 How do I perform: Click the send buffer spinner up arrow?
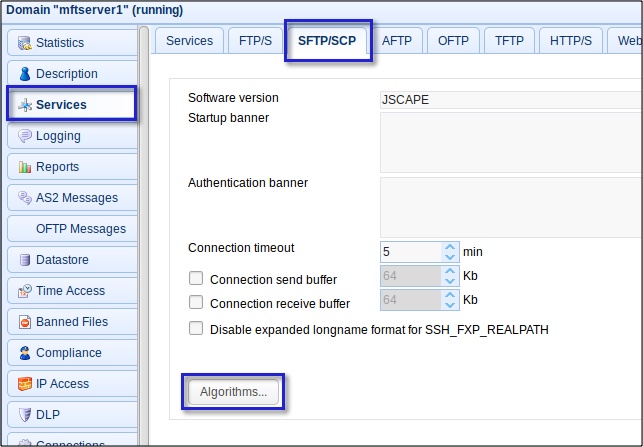[x=449, y=271]
